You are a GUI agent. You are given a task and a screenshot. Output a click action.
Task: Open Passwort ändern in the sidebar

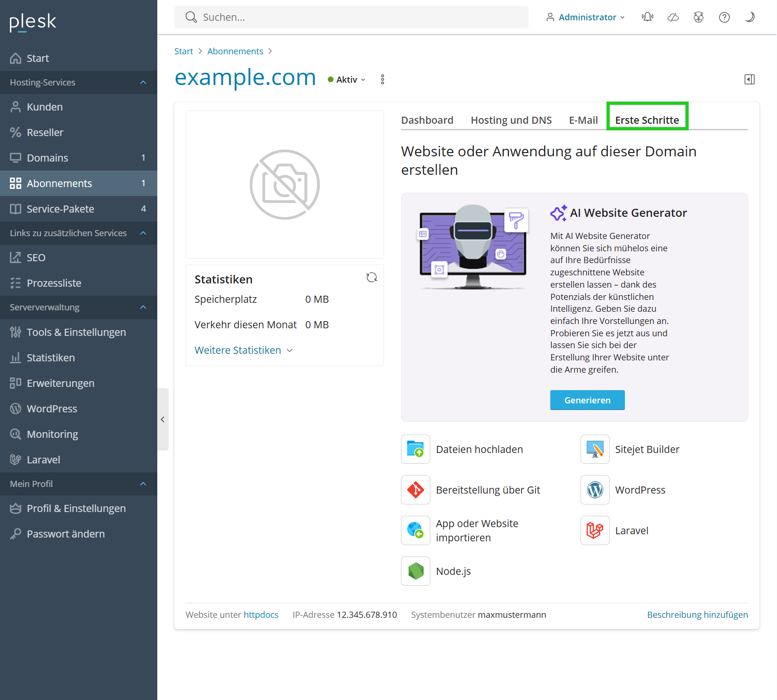(78, 534)
